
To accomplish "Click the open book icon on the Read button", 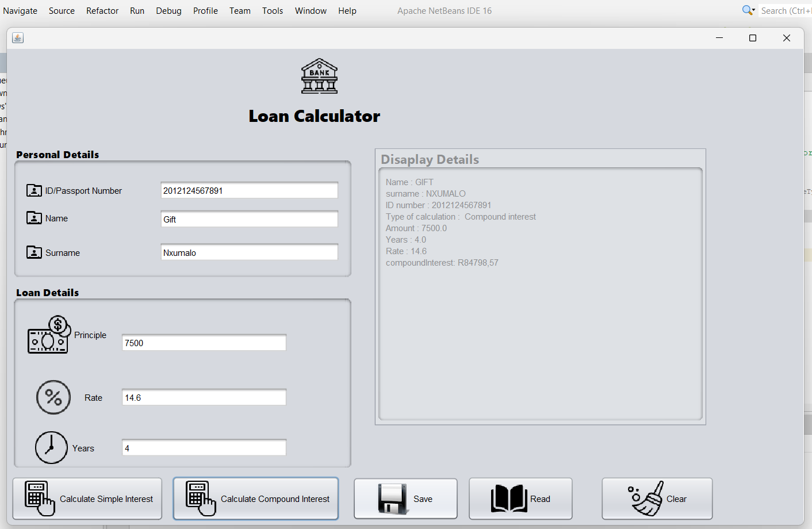I will click(x=508, y=498).
